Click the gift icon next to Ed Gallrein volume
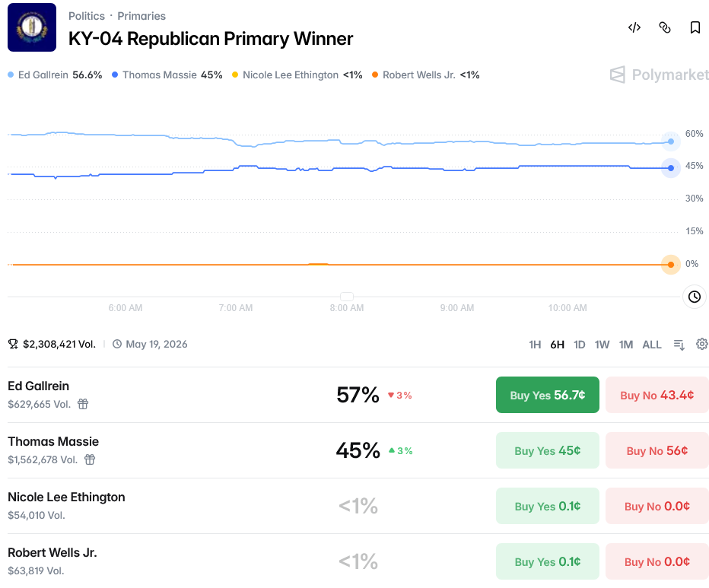709x588 pixels. pyautogui.click(x=83, y=404)
